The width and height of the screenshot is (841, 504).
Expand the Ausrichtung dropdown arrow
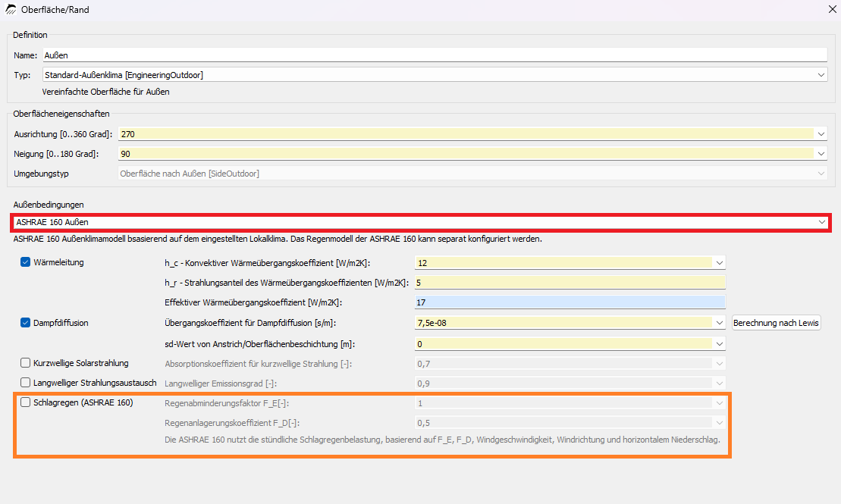pos(821,134)
